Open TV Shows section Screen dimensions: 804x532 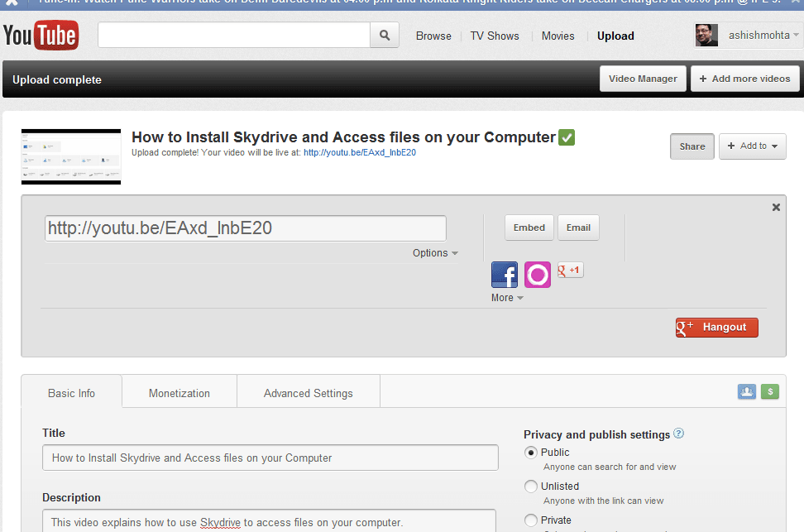(x=495, y=36)
